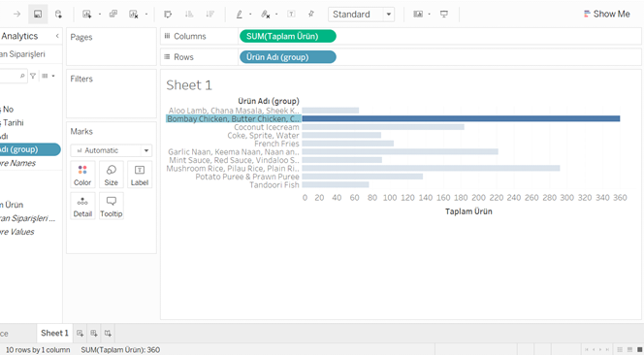Click the filter fields funnel icon
644x355 pixels.
tap(33, 76)
